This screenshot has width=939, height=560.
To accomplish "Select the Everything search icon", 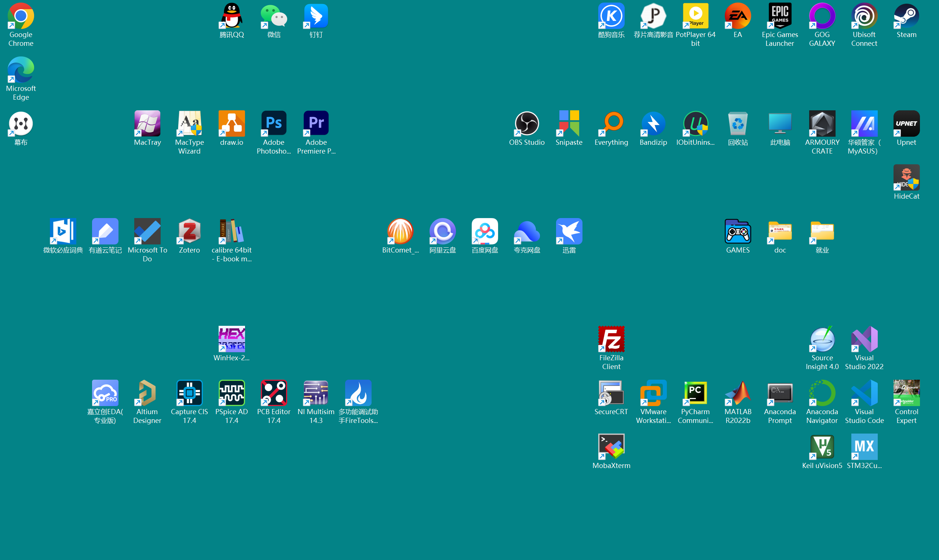I will click(x=611, y=124).
